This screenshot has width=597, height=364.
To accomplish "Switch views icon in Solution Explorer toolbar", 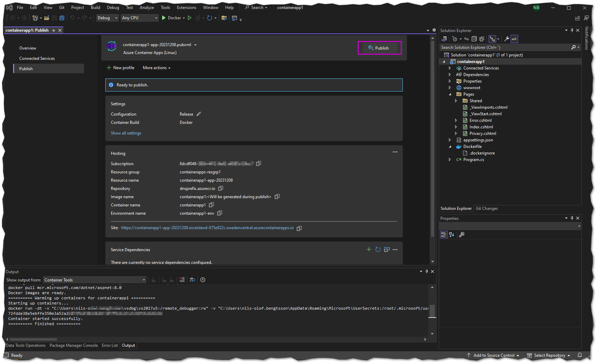I will pyautogui.click(x=444, y=39).
